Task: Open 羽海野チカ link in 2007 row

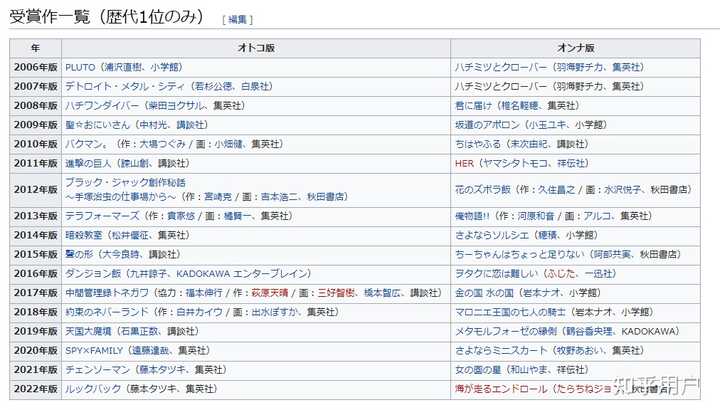Action: coord(579,86)
